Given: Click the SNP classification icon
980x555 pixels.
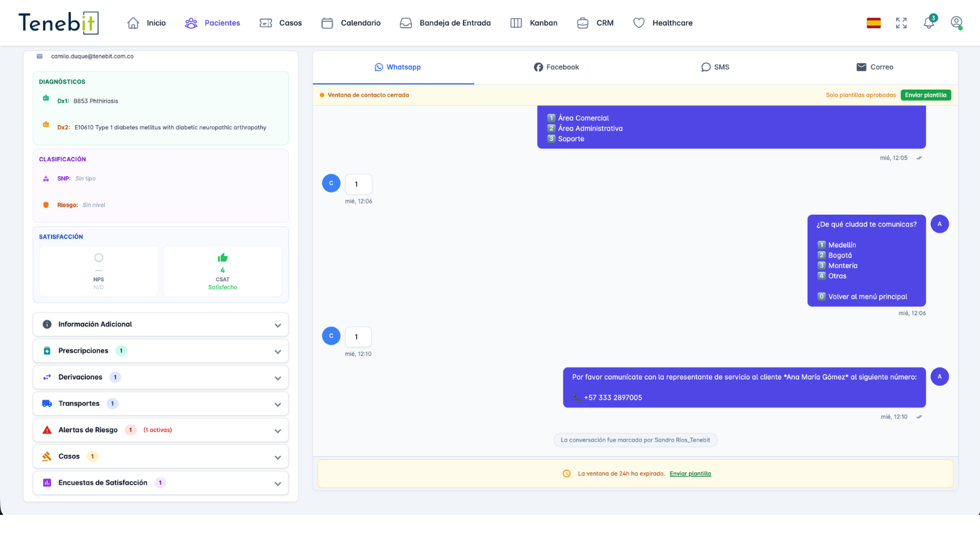Looking at the screenshot, I should pyautogui.click(x=46, y=179).
